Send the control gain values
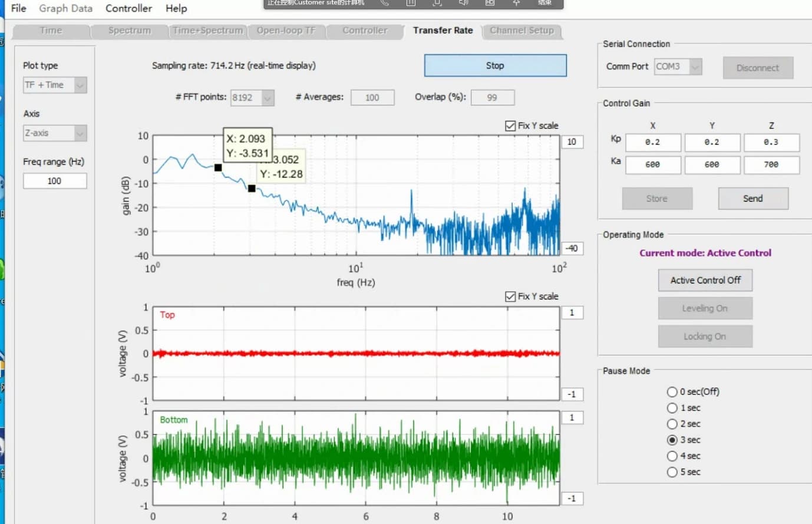The height and width of the screenshot is (524, 812). click(x=753, y=199)
